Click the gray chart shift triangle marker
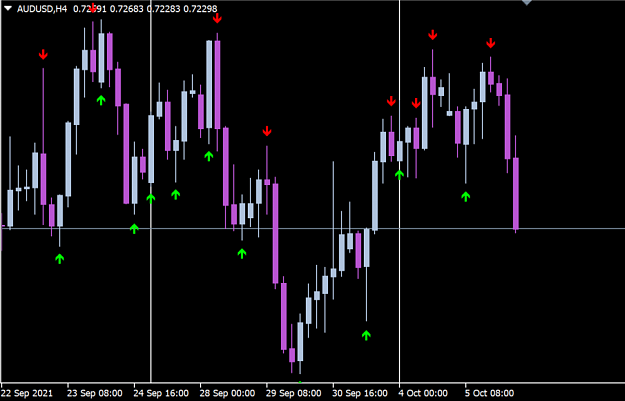This screenshot has width=625, height=401. (527, 2)
